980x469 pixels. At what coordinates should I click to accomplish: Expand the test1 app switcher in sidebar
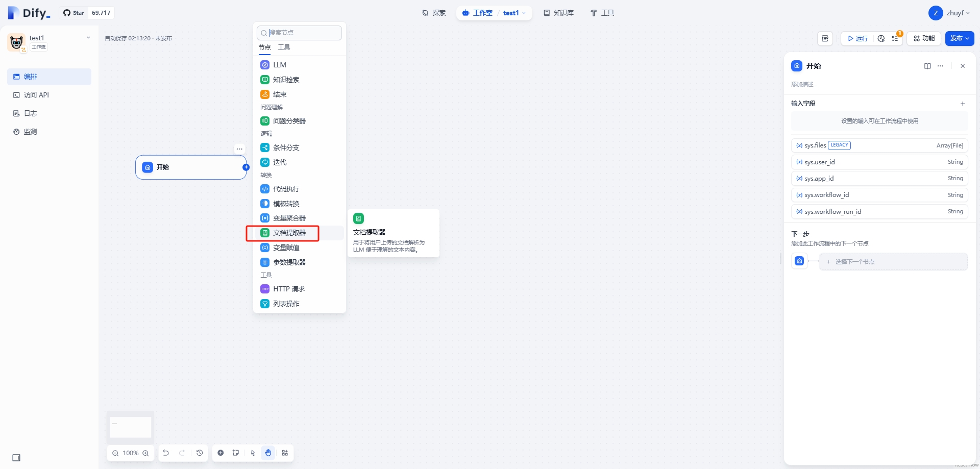(88, 38)
